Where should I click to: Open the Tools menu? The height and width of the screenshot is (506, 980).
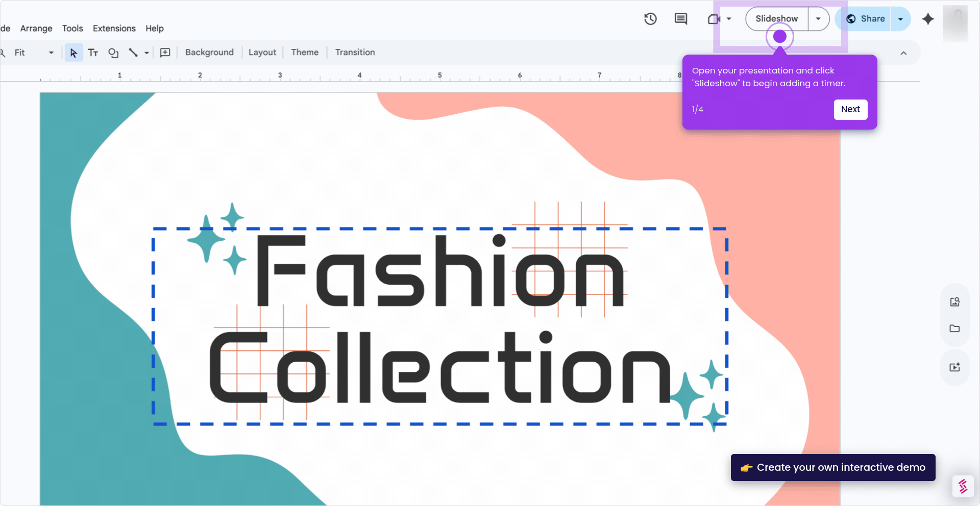click(72, 29)
